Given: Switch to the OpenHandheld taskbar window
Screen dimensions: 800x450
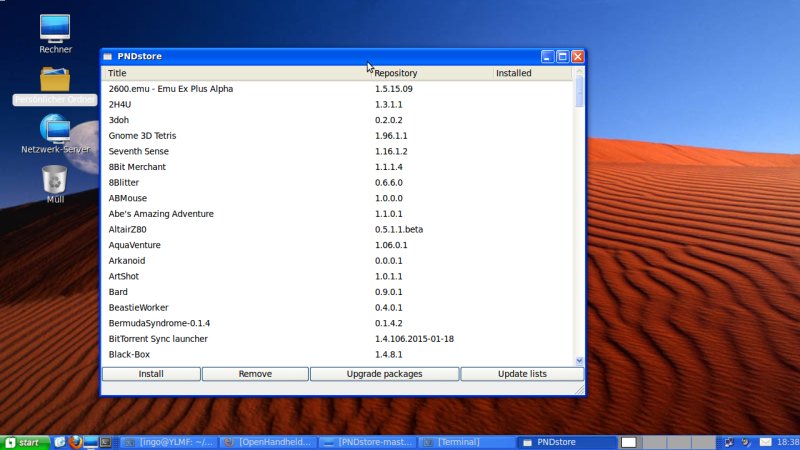Looking at the screenshot, I should [268, 442].
